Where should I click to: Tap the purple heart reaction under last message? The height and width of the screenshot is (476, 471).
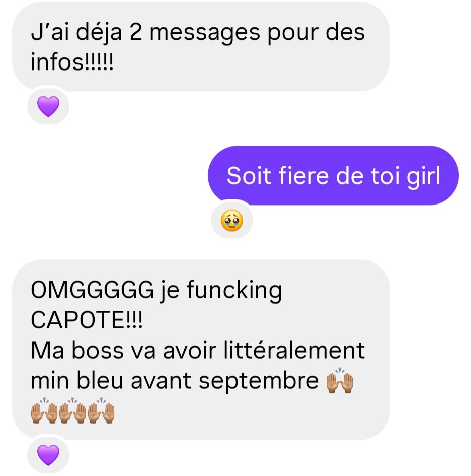tap(48, 455)
